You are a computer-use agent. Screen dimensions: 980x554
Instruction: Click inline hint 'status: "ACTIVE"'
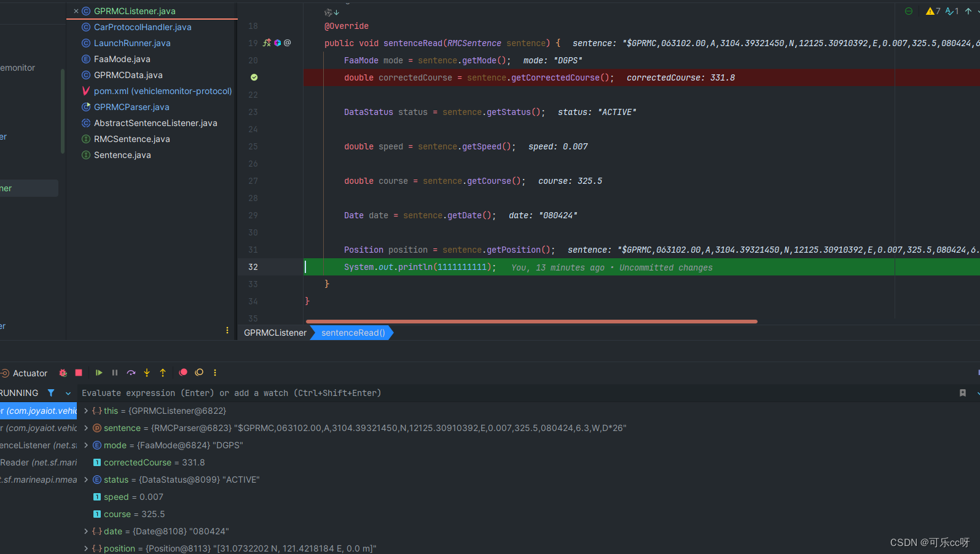pyautogui.click(x=597, y=112)
